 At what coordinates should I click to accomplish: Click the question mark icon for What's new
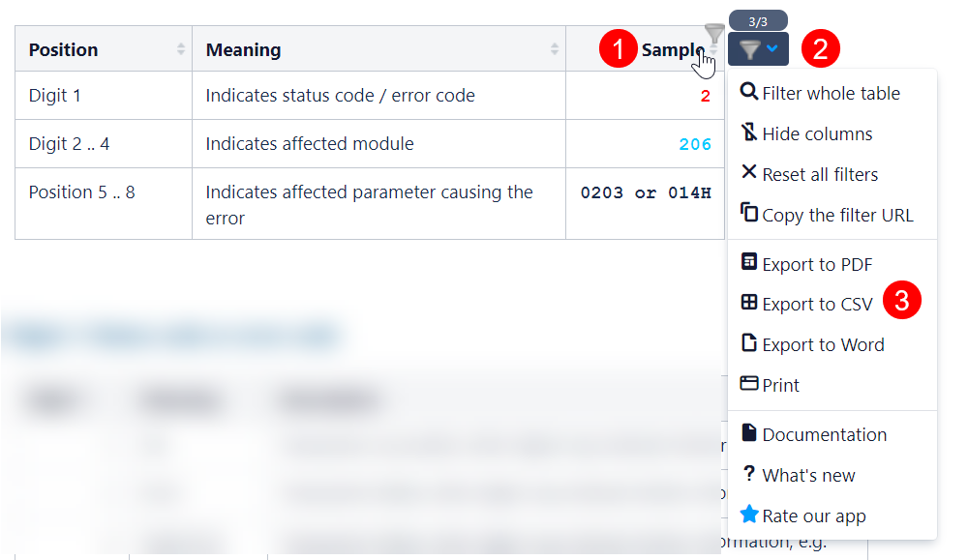(x=748, y=474)
